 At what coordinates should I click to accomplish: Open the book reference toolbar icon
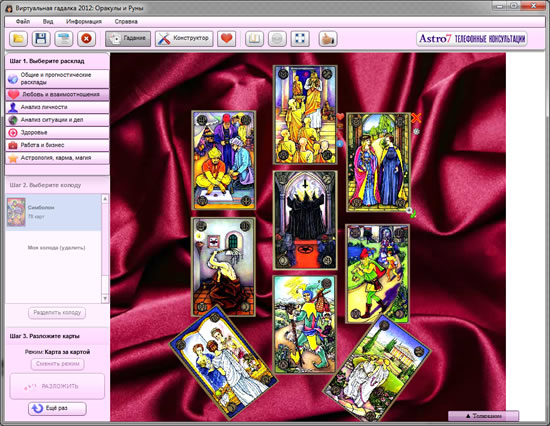point(254,39)
